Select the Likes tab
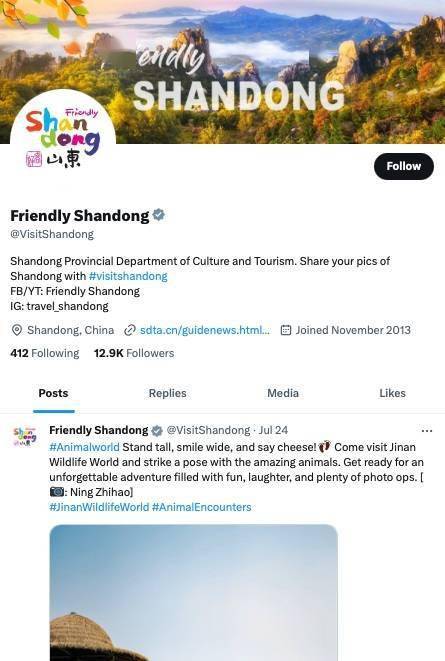Image resolution: width=445 pixels, height=661 pixels. pyautogui.click(x=392, y=393)
